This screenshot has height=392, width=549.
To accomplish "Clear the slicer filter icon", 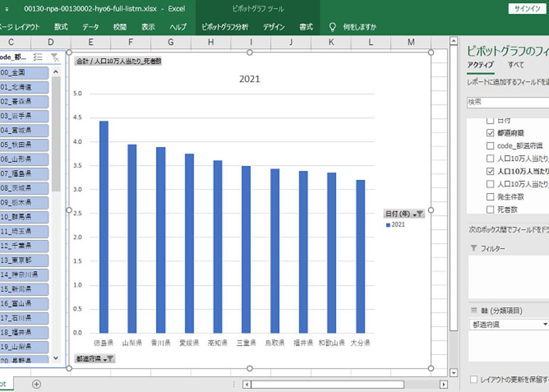I will click(x=55, y=57).
